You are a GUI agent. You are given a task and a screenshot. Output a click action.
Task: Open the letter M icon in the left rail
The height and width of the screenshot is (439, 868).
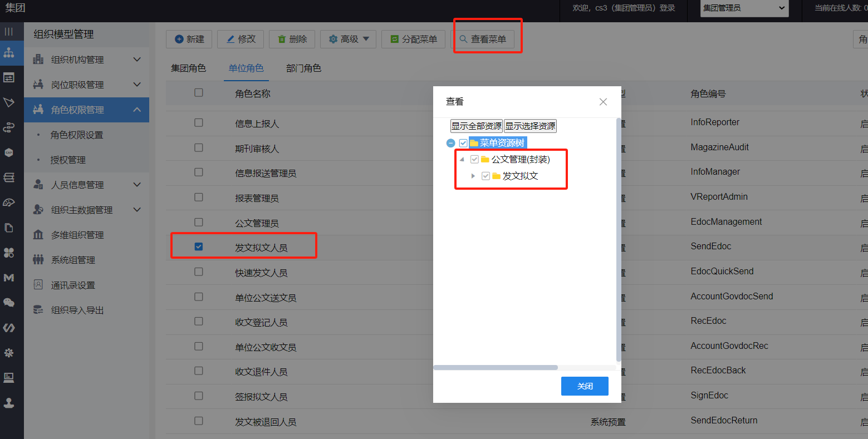click(9, 278)
